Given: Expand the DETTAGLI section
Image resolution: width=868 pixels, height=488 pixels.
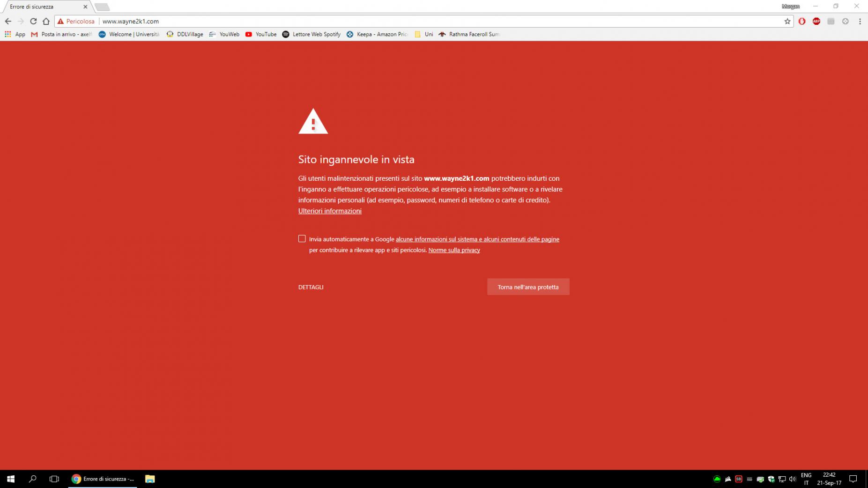Looking at the screenshot, I should coord(311,287).
